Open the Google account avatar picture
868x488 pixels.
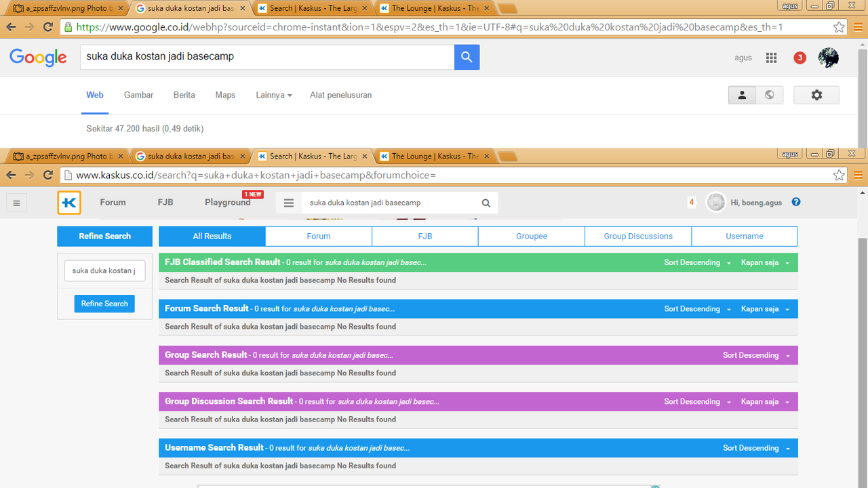point(829,58)
